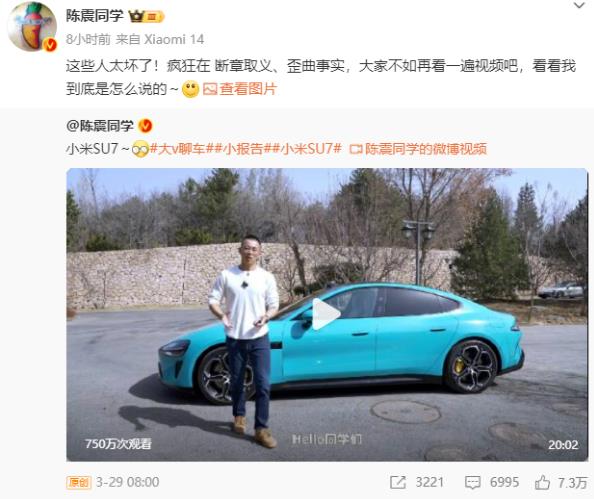Click the orange verified badge beside @陈震同学

145,125
